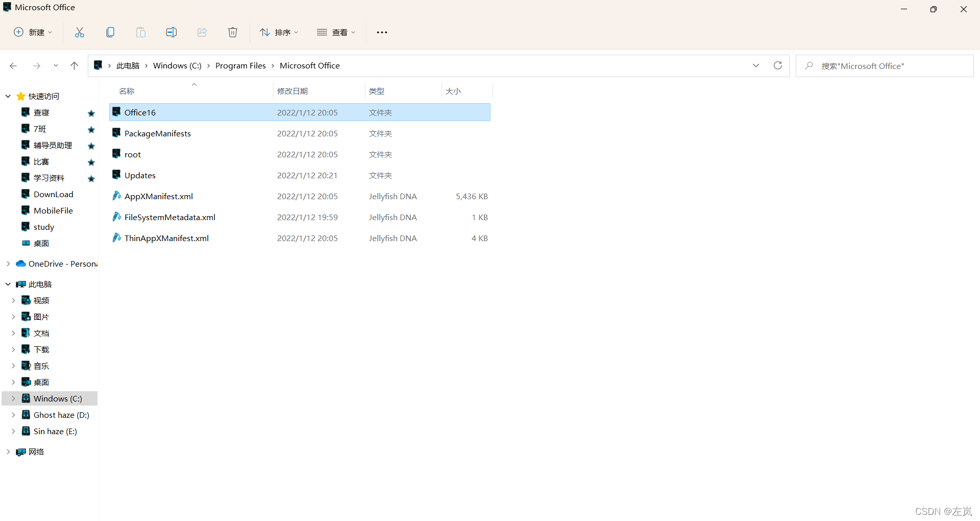Collapse the 快速访问 tree node
The image size is (980, 521).
pos(8,96)
